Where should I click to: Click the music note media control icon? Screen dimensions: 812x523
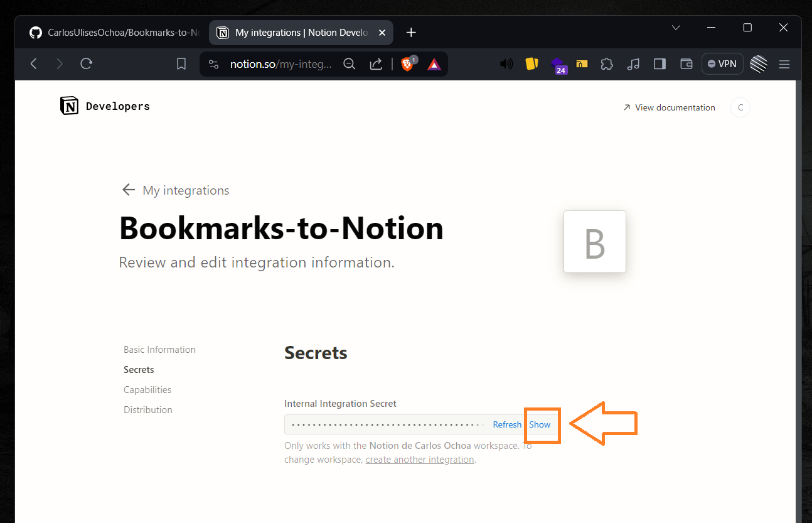pyautogui.click(x=633, y=64)
